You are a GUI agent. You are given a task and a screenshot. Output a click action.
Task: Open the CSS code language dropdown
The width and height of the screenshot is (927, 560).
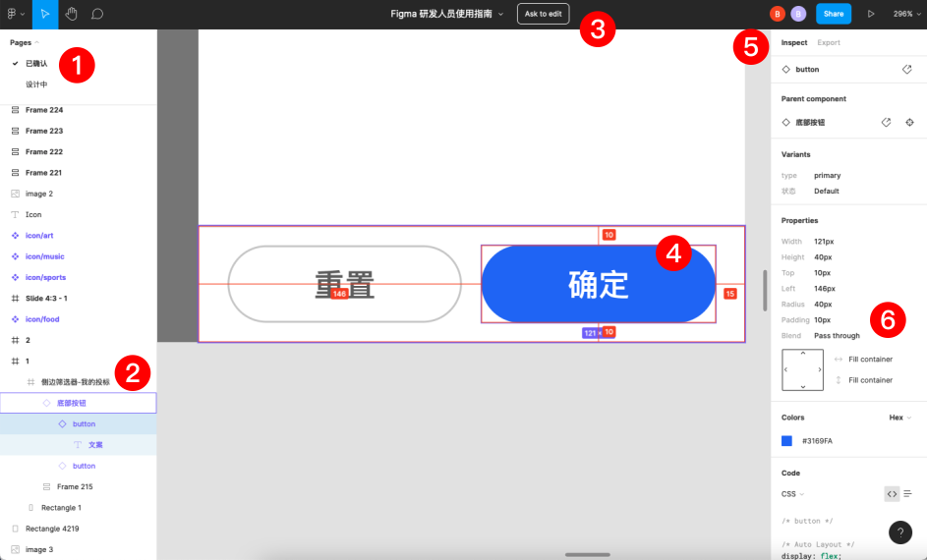coord(792,494)
